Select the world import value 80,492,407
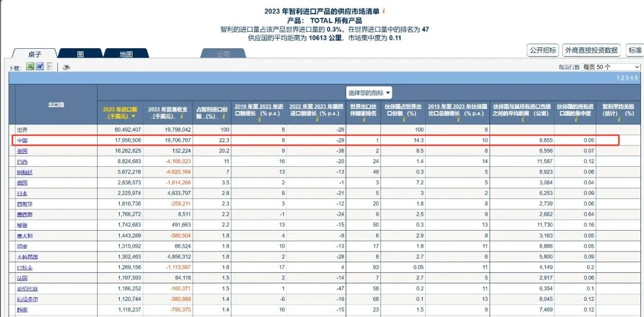This screenshot has height=317, width=644. click(x=127, y=130)
